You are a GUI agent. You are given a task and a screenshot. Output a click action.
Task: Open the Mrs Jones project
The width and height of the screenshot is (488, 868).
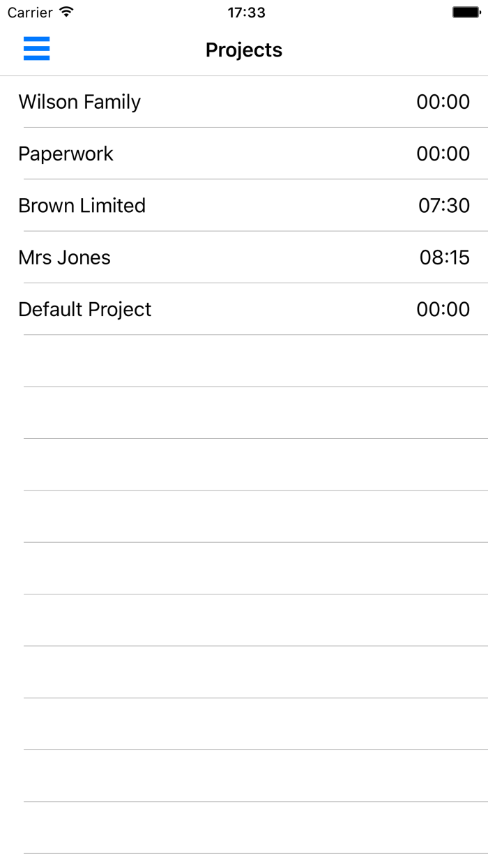[244, 257]
